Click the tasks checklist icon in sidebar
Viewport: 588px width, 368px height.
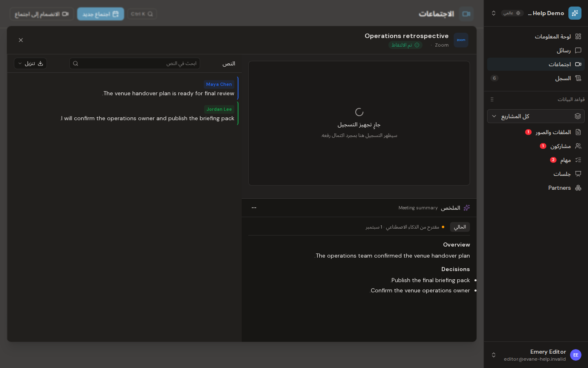[578, 160]
